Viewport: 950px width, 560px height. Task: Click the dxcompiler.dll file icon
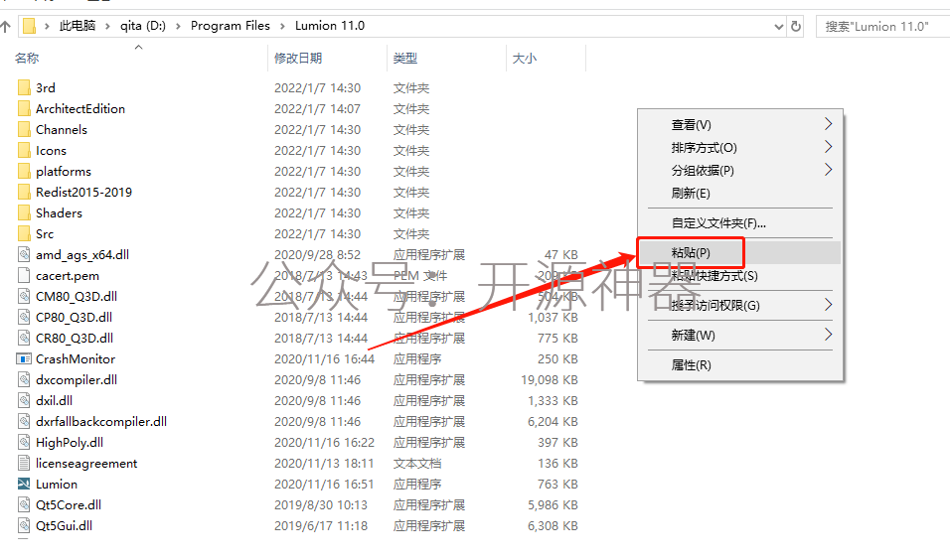coord(24,380)
